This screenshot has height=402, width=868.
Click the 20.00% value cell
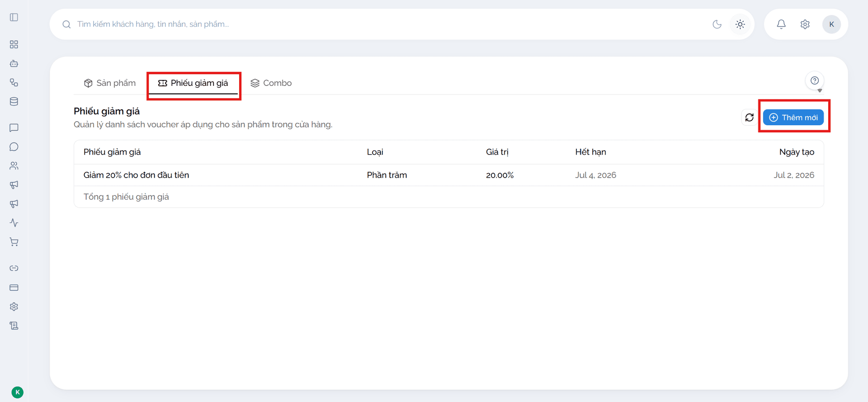click(500, 175)
